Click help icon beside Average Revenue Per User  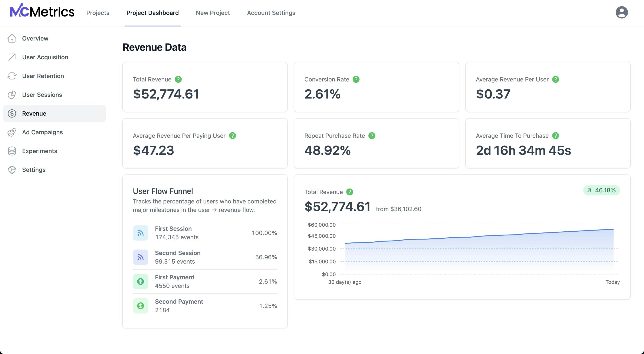point(555,79)
